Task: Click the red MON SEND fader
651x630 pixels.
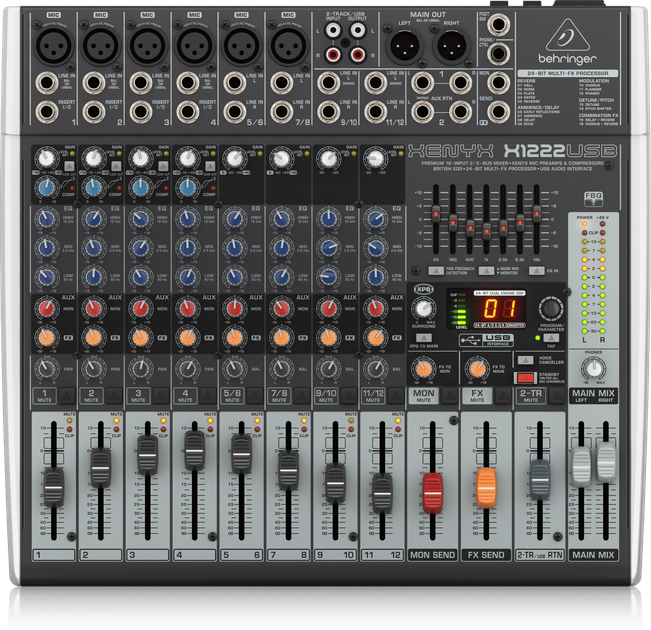Action: [433, 493]
